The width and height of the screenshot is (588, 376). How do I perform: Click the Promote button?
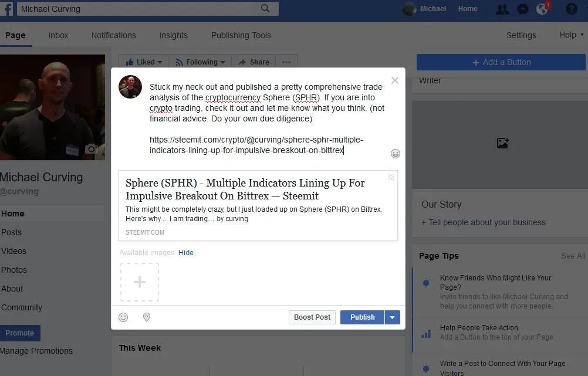click(x=19, y=333)
